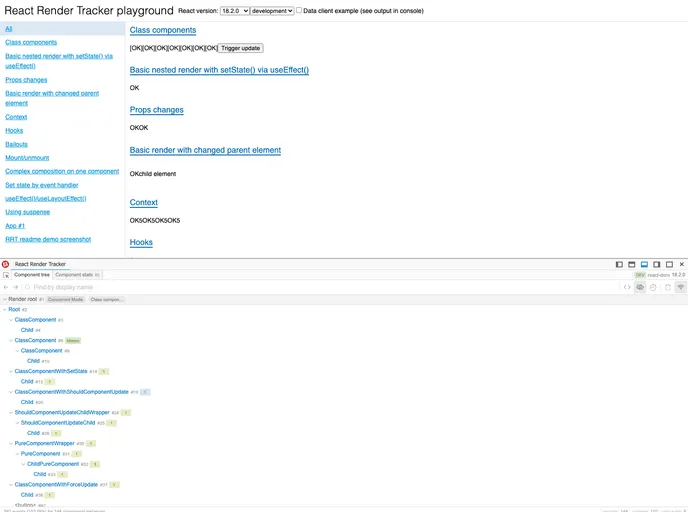
Task: Click the Memo badge on ClassComponent
Action: [x=73, y=340]
